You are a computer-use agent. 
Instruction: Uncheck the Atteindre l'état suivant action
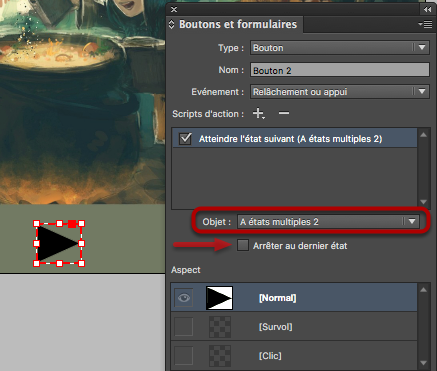pos(185,138)
